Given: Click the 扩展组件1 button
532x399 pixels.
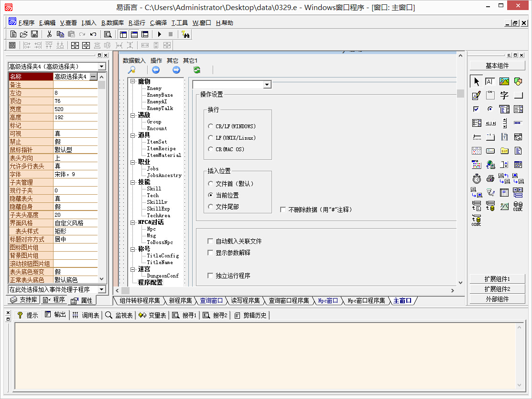Looking at the screenshot, I should click(497, 279).
